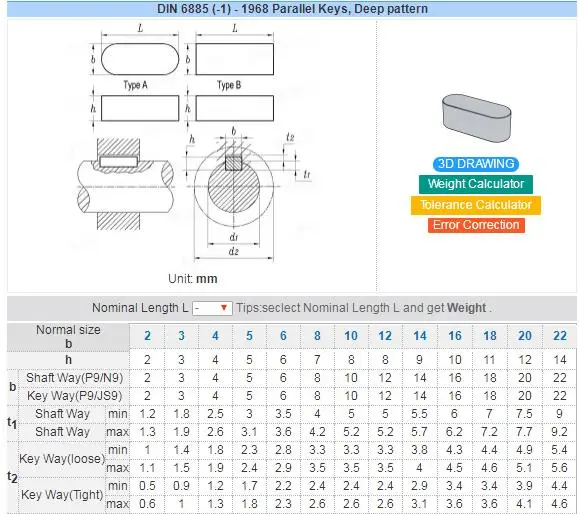
Task: Select normal size column 16
Action: pyautogui.click(x=455, y=336)
